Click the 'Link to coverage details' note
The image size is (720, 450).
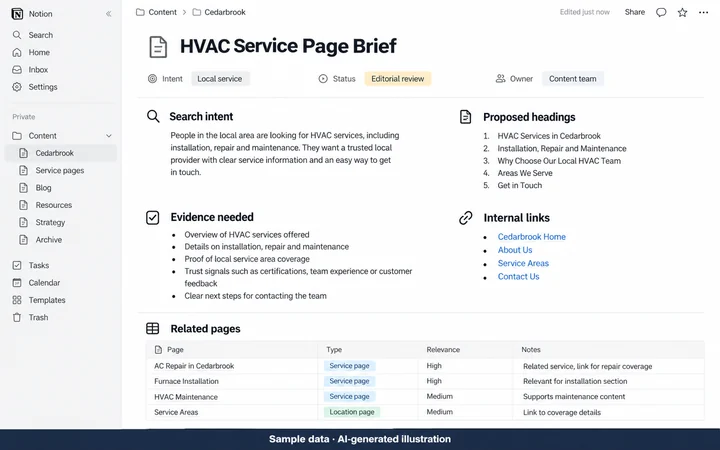(562, 412)
